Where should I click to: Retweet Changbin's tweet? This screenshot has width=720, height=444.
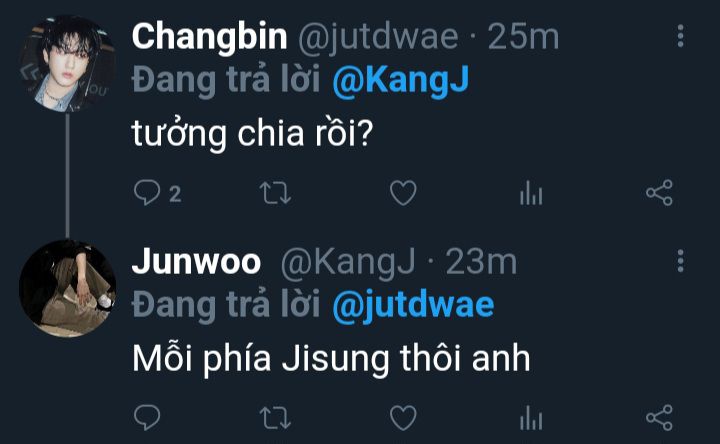(275, 193)
